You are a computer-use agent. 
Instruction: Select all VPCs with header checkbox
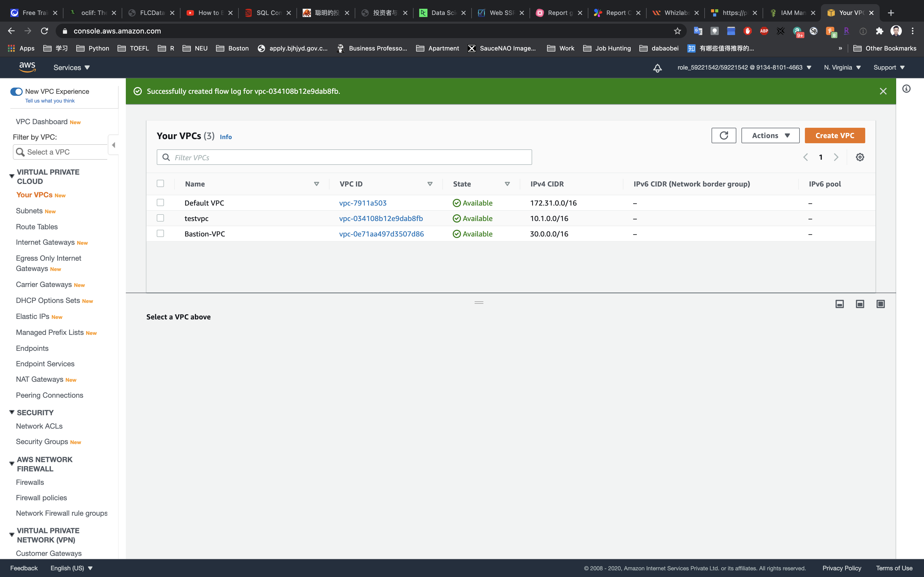[160, 184]
